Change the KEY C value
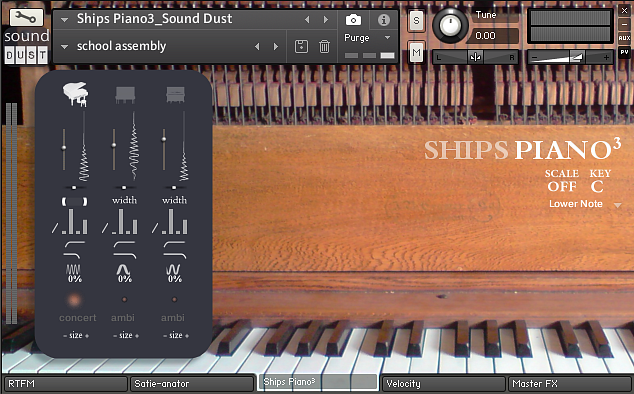Screen dimensions: 634x394 [x=597, y=186]
